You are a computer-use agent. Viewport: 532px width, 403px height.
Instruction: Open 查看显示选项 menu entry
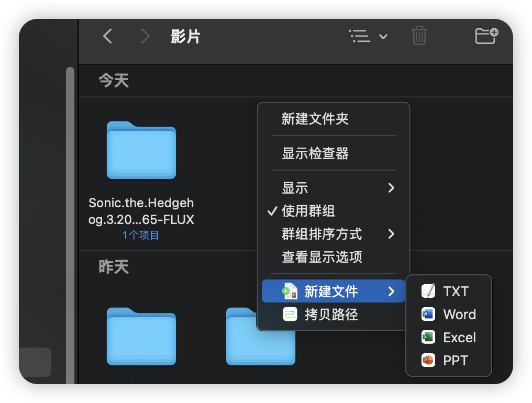point(322,257)
